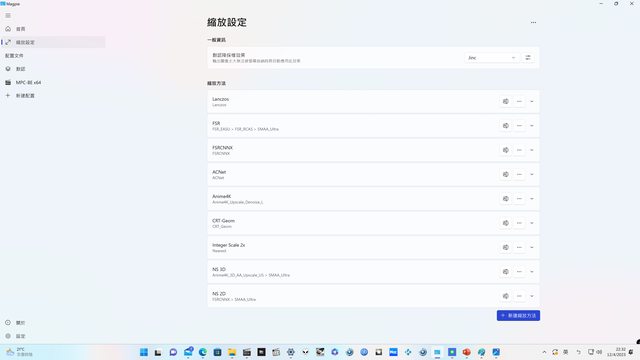This screenshot has height=360, width=640.
Task: Expand the ACNet scaling mode
Action: click(x=531, y=174)
